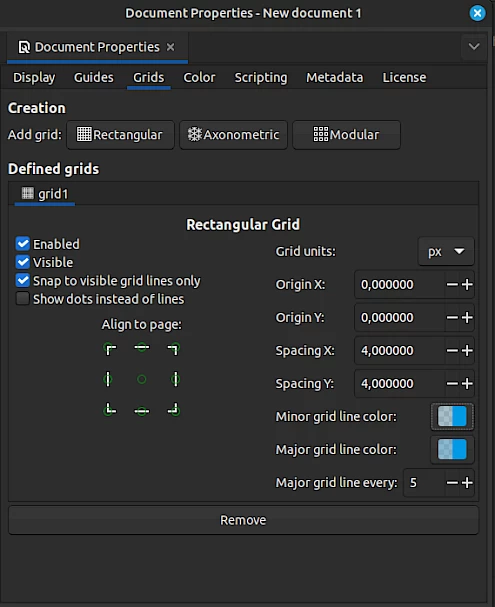Increase Origin X with plus button

tap(467, 285)
